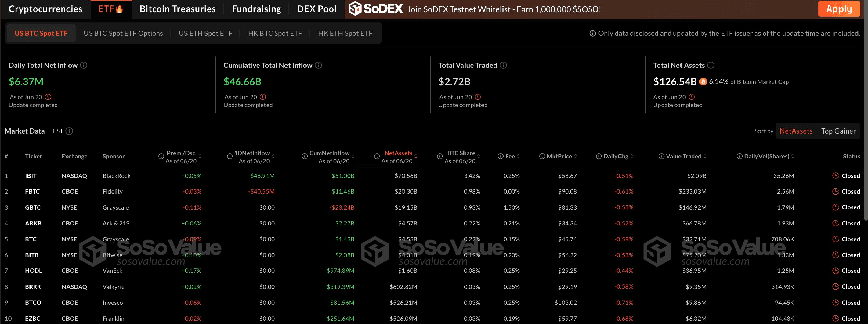Image resolution: width=868 pixels, height=324 pixels.
Task: Click red alert icon under Cumulative Net Inflow date
Action: tap(263, 97)
